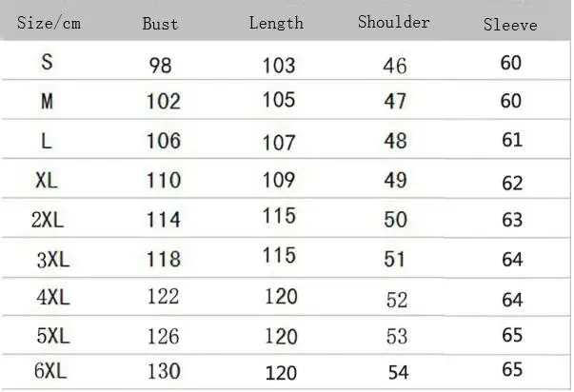Click bust value 130 for size 6XL
The image size is (574, 392).
(164, 371)
